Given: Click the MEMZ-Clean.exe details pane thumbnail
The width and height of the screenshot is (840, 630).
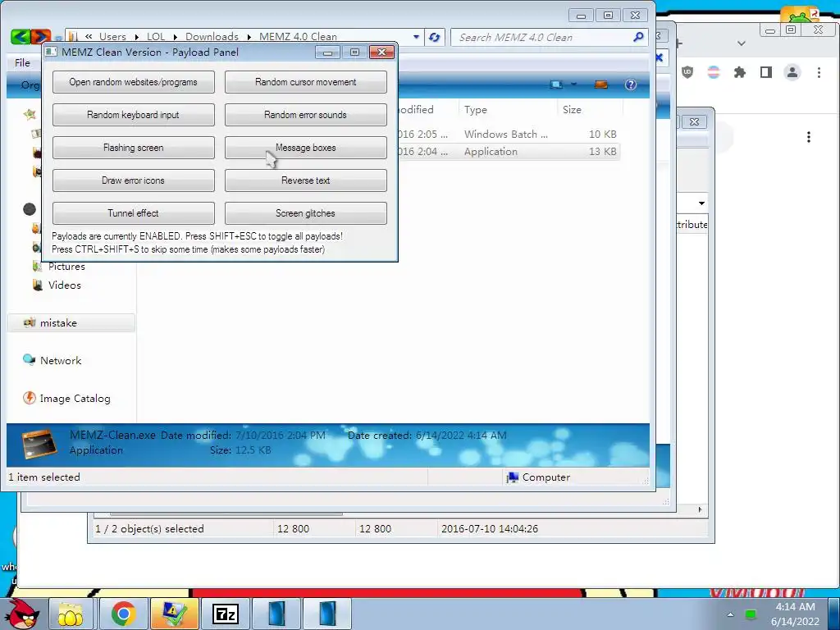Looking at the screenshot, I should 39,444.
